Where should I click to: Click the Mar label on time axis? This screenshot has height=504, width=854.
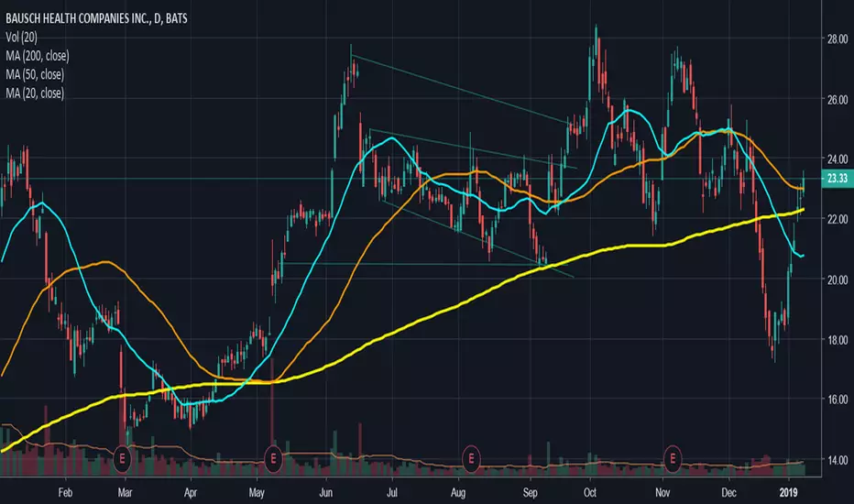coord(125,493)
